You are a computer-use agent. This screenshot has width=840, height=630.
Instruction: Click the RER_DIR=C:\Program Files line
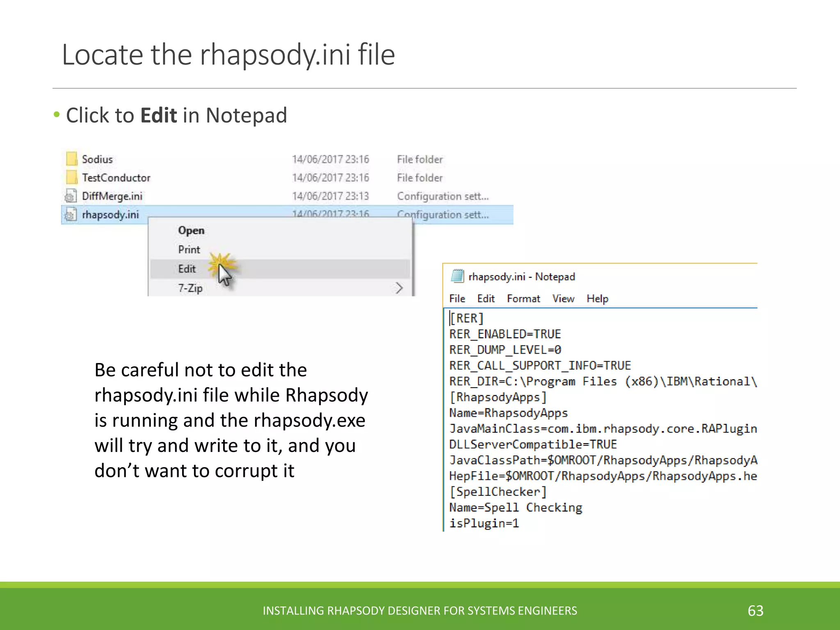tap(603, 381)
